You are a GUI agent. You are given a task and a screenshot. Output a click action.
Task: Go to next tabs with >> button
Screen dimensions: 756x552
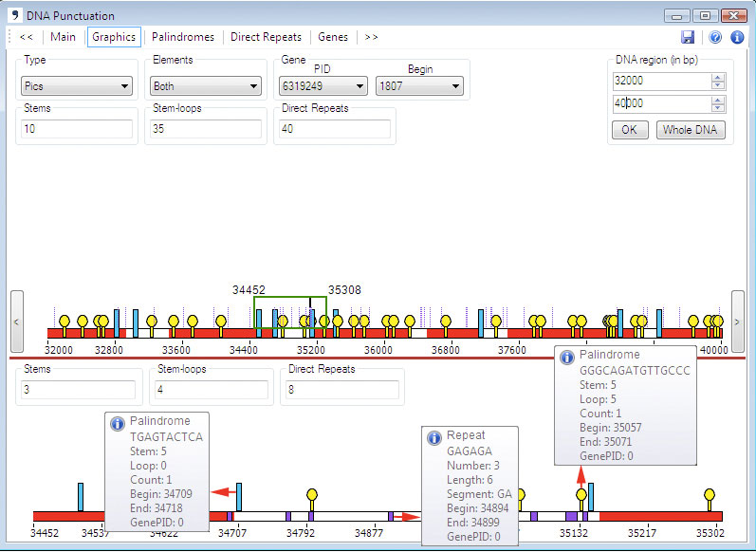(x=371, y=37)
